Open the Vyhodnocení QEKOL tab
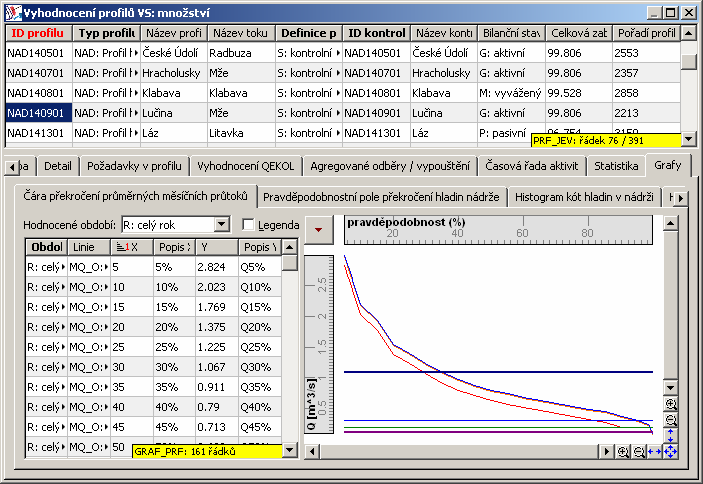Screen dimensions: 703x484 point(246,166)
